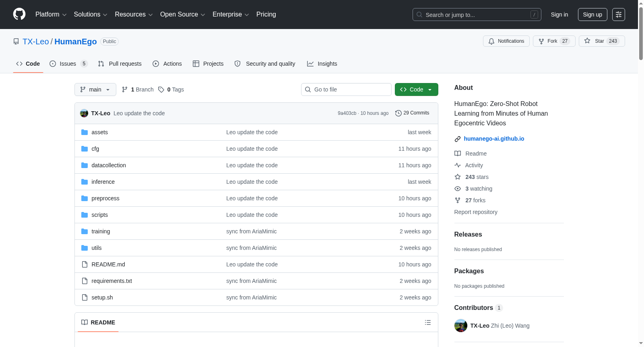
Task: Click the README.md file icon
Action: 85,264
